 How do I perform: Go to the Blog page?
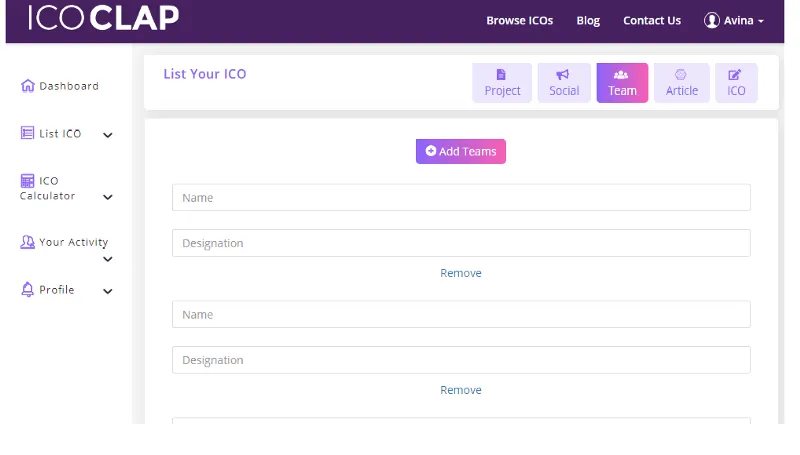588,21
